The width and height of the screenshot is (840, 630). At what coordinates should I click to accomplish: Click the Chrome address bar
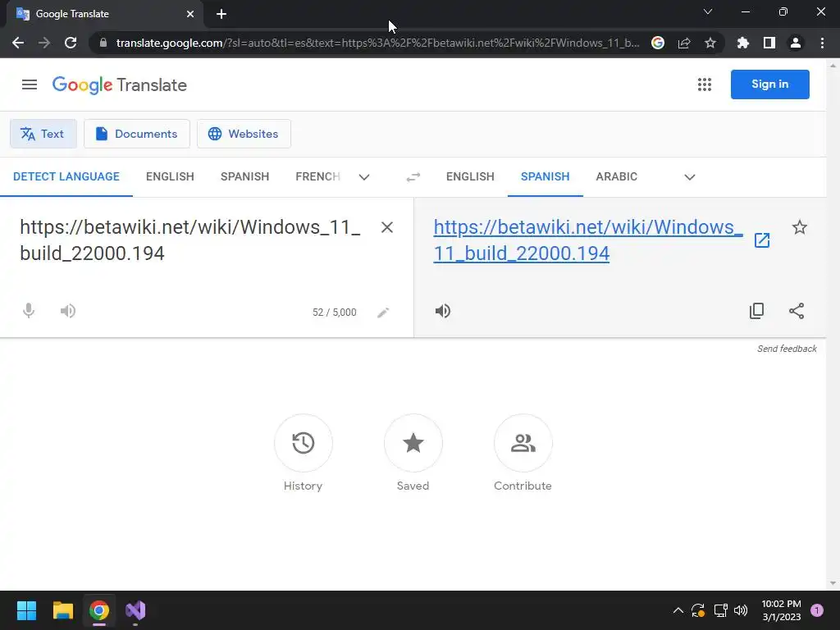pos(377,43)
